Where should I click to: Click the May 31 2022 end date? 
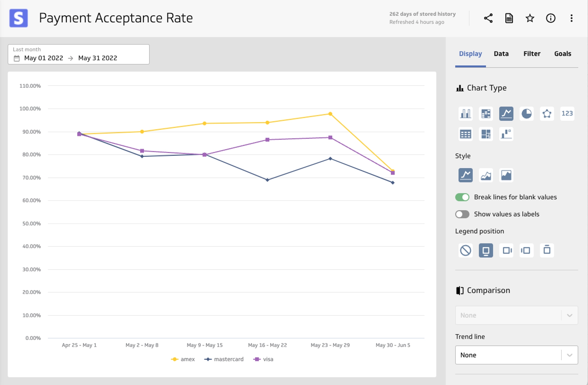coord(98,58)
